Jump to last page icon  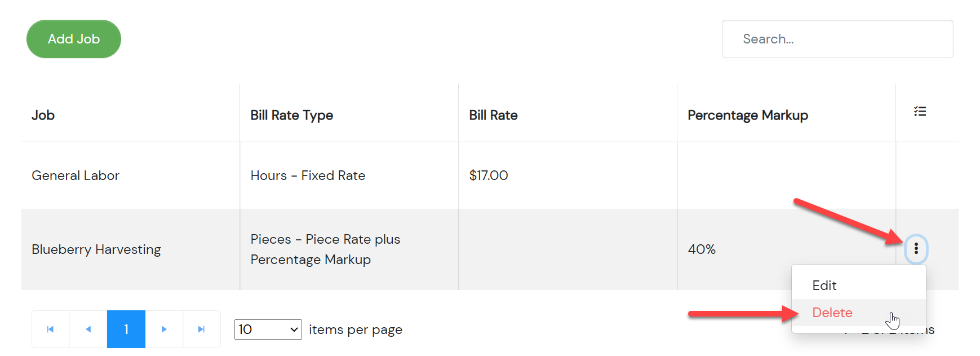pyautogui.click(x=202, y=329)
